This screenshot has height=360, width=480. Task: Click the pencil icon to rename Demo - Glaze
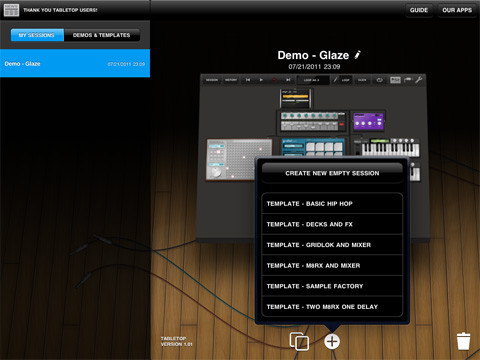click(x=358, y=55)
